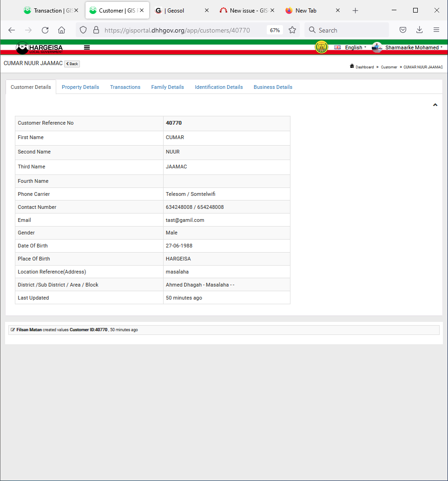The height and width of the screenshot is (481, 448).
Task: Click the 67% zoom level indicator
Action: click(275, 30)
